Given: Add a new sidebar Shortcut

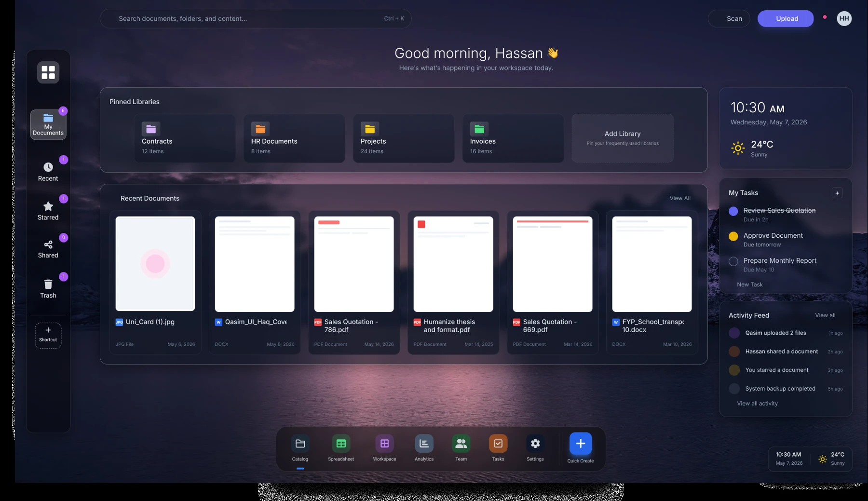Looking at the screenshot, I should click(x=48, y=335).
